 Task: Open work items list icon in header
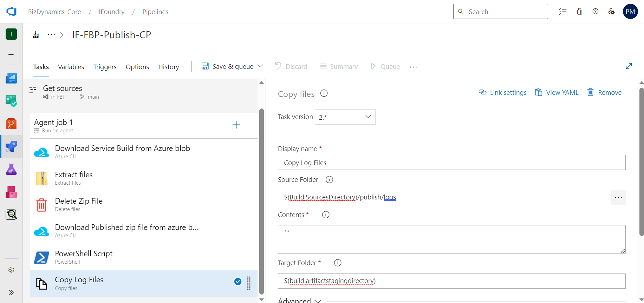pos(562,12)
